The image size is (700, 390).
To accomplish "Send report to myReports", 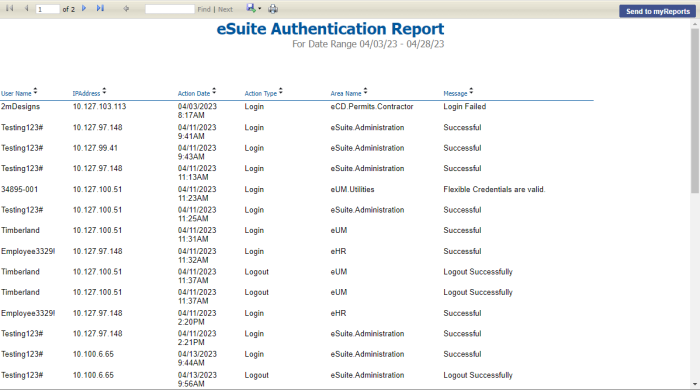I will click(658, 11).
